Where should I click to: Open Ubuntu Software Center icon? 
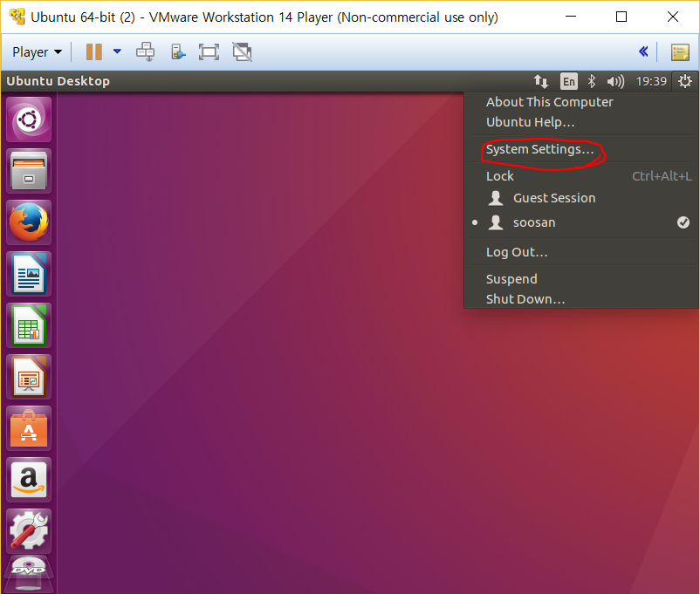[30, 428]
